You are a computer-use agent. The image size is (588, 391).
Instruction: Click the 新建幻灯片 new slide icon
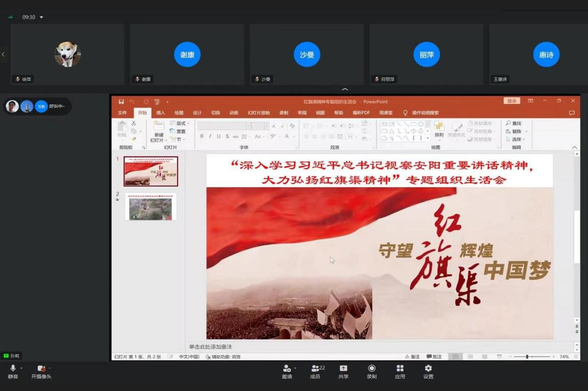click(158, 126)
